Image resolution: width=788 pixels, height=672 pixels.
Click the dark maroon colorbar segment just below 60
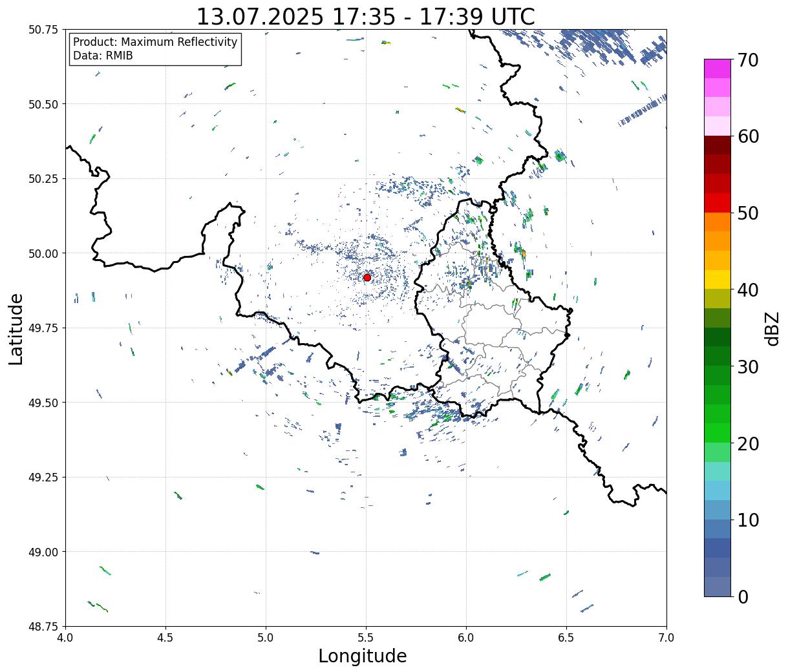(717, 145)
